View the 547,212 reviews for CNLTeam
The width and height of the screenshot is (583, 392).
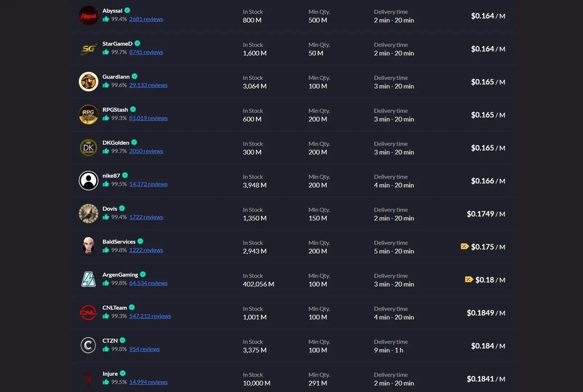(x=150, y=316)
